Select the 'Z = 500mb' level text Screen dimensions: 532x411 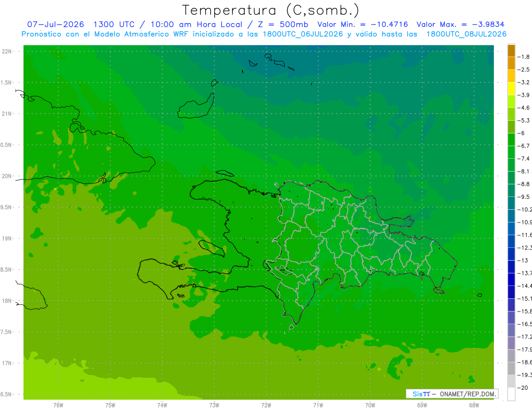coord(282,24)
